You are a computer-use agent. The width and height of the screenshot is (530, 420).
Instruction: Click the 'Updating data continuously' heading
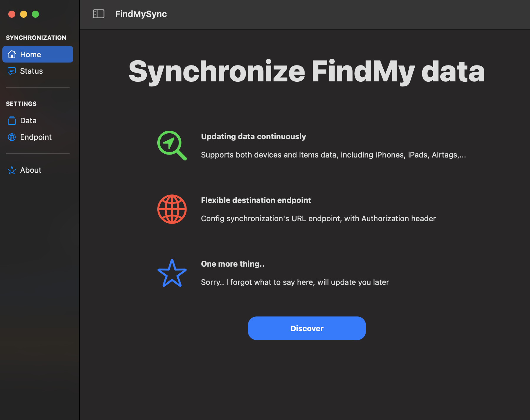(x=253, y=136)
